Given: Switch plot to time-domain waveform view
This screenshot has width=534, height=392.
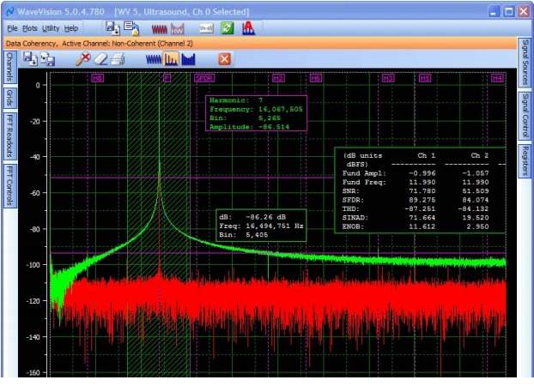Looking at the screenshot, I should (x=153, y=59).
